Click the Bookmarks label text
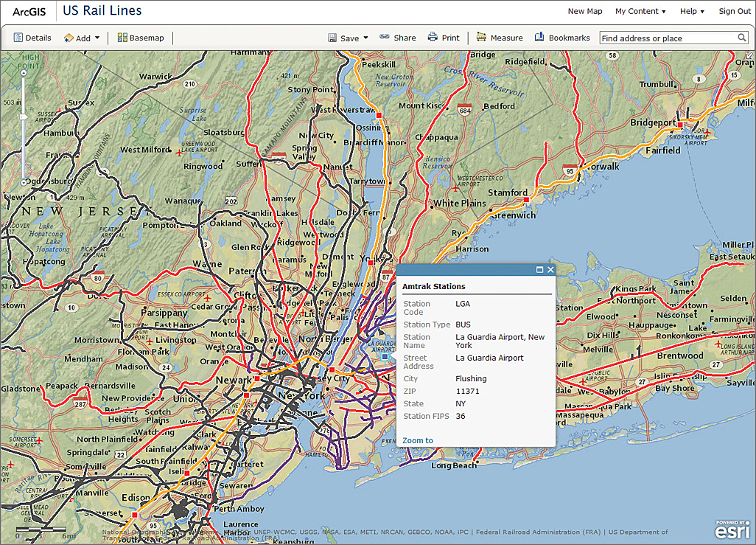 tap(569, 38)
